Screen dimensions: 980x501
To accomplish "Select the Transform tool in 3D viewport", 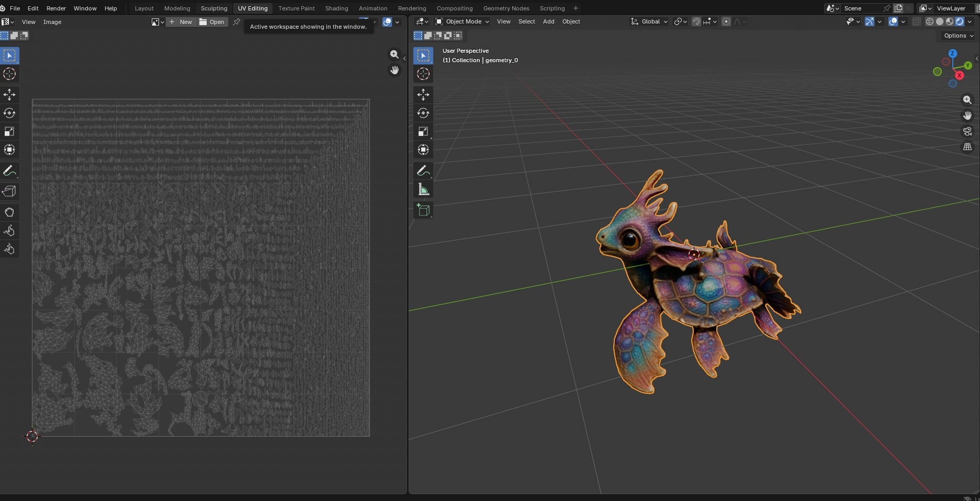I will [423, 150].
